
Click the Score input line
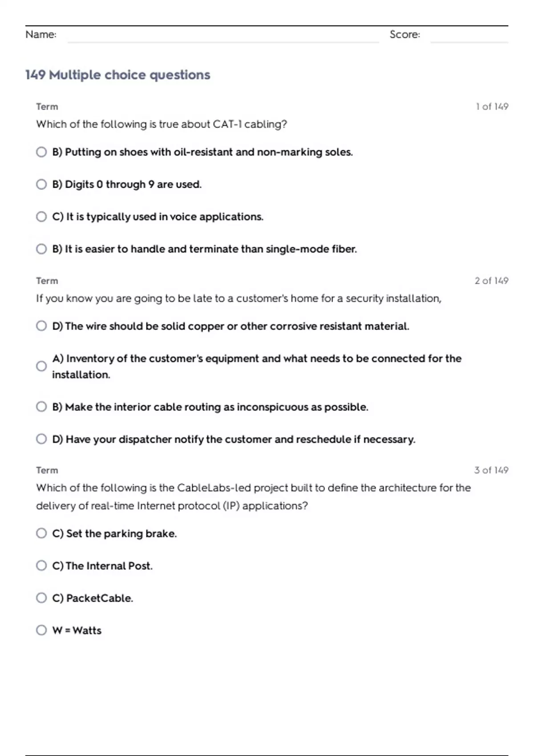469,36
